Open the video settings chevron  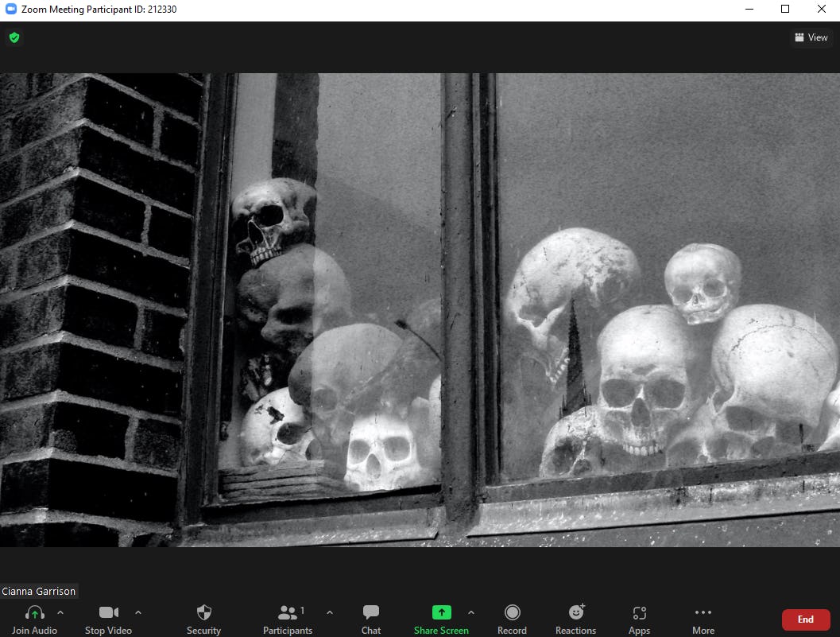coord(138,613)
